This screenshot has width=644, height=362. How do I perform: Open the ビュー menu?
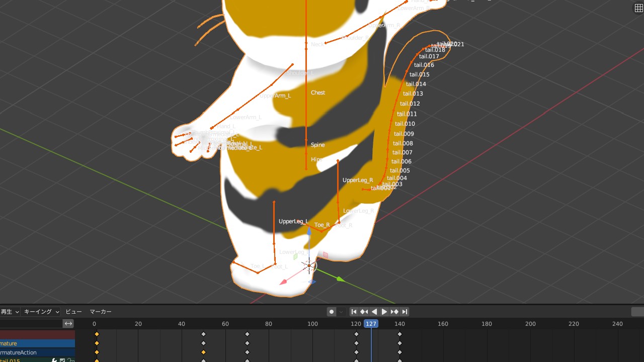[73, 312]
